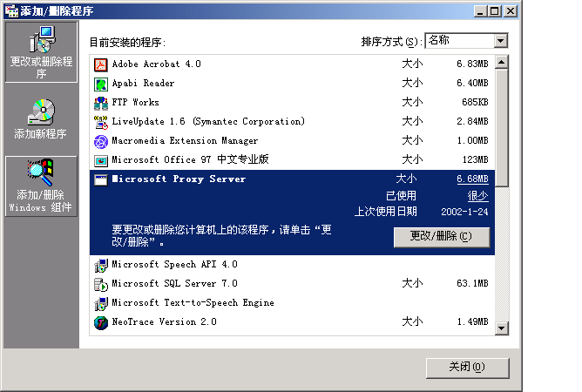Select the Apabi Reader program icon

pos(100,84)
